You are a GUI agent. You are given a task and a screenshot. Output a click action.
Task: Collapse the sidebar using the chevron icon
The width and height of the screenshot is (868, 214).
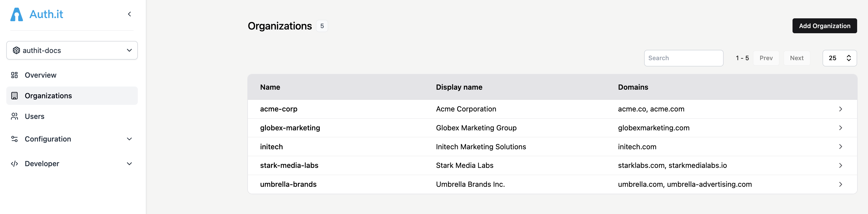[x=130, y=14]
